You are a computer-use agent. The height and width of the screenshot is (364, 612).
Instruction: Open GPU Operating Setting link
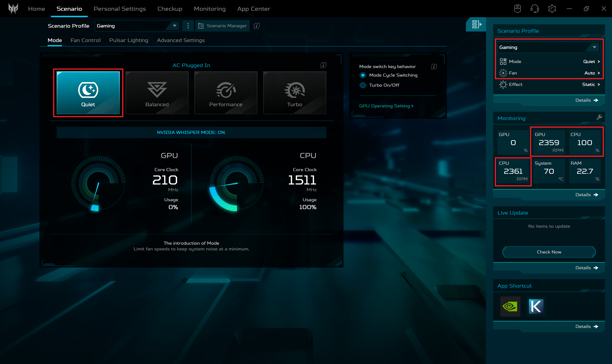pos(386,106)
